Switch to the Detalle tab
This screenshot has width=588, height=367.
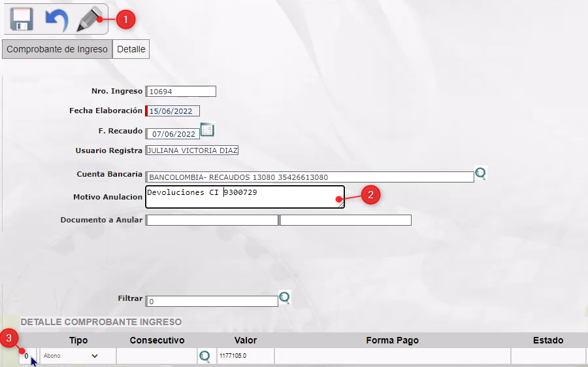tap(131, 49)
